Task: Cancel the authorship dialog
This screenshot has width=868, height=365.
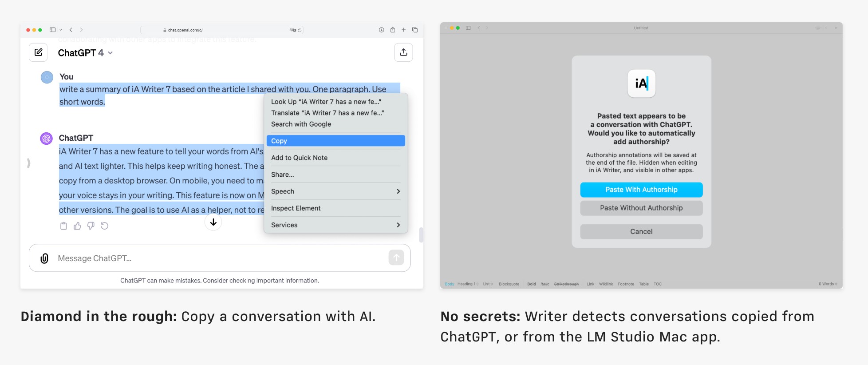Action: (x=641, y=231)
